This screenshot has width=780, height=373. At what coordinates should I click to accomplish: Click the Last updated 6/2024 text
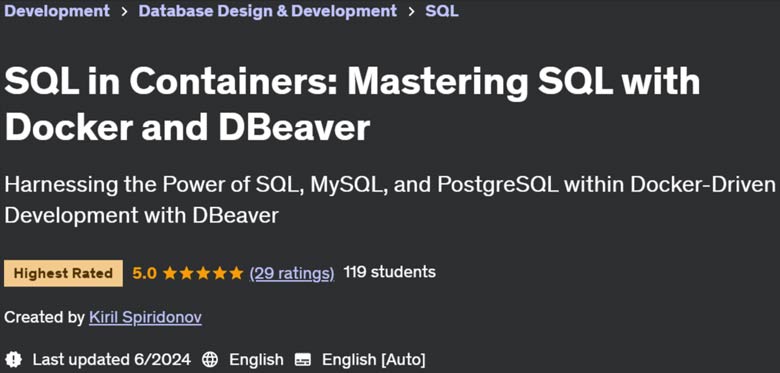pyautogui.click(x=111, y=359)
